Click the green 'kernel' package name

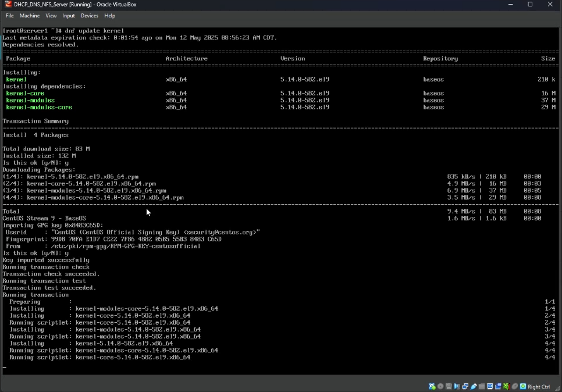(x=16, y=80)
